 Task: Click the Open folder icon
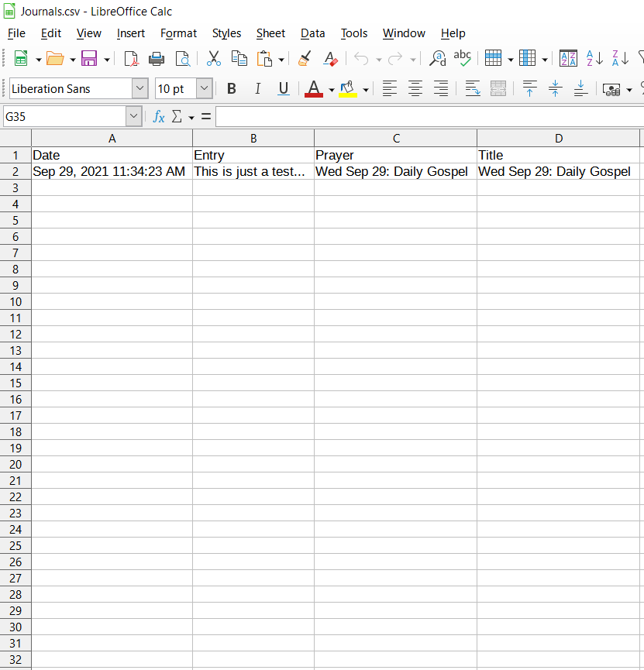coord(55,59)
